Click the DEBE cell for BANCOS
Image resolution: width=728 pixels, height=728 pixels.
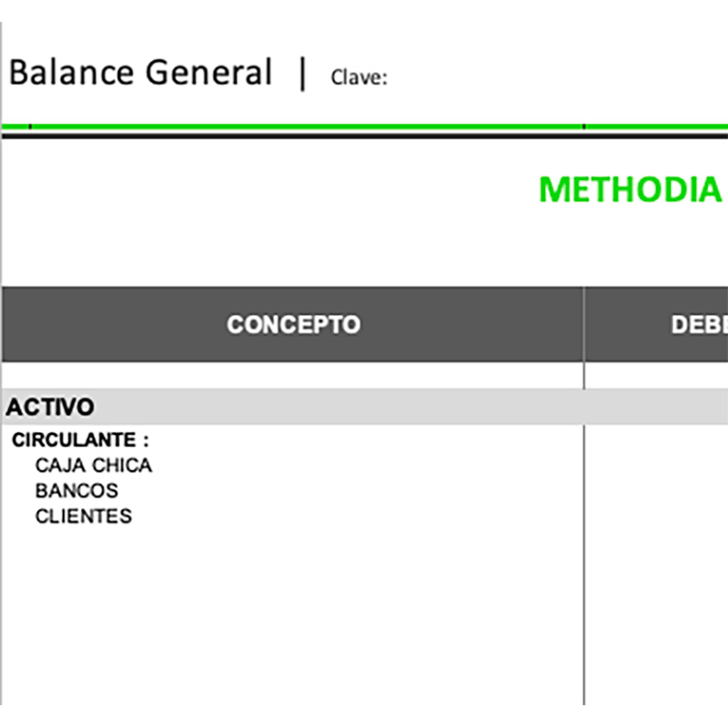655,491
